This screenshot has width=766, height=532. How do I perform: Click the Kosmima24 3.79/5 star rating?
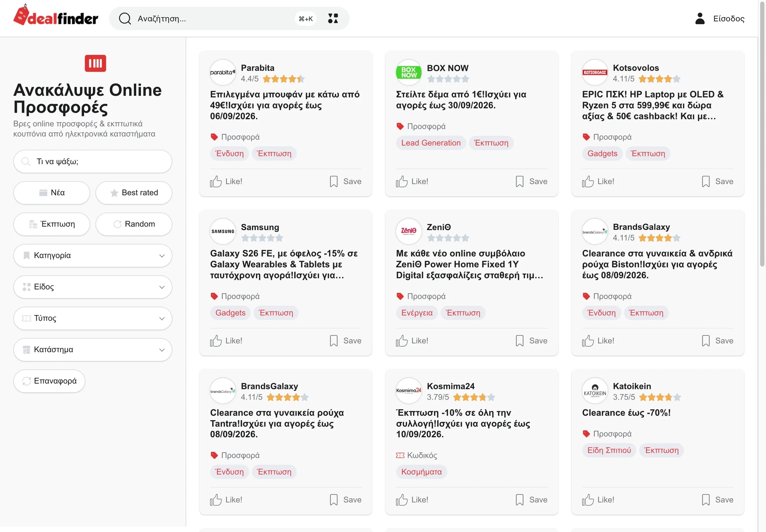[x=474, y=397]
